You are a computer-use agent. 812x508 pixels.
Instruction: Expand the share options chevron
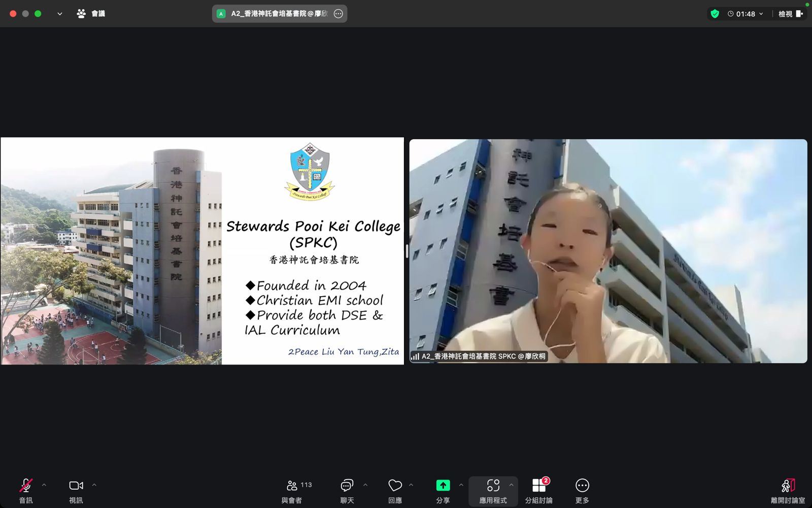[x=461, y=485]
